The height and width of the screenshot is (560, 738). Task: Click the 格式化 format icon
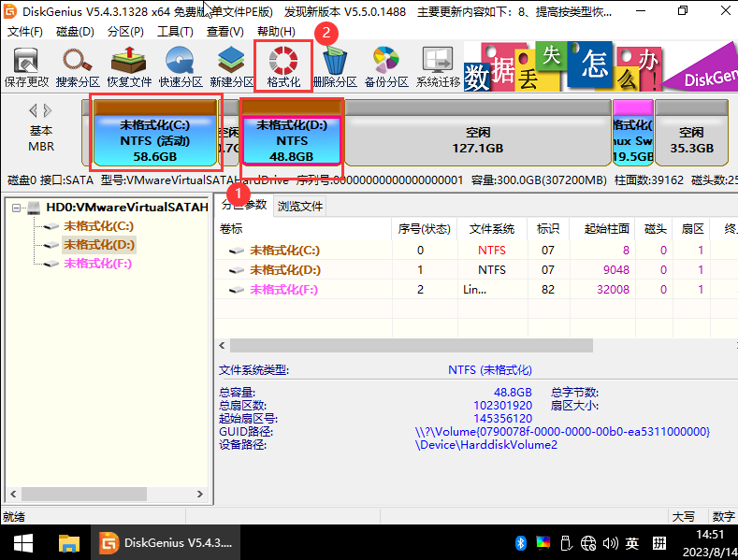pos(283,66)
